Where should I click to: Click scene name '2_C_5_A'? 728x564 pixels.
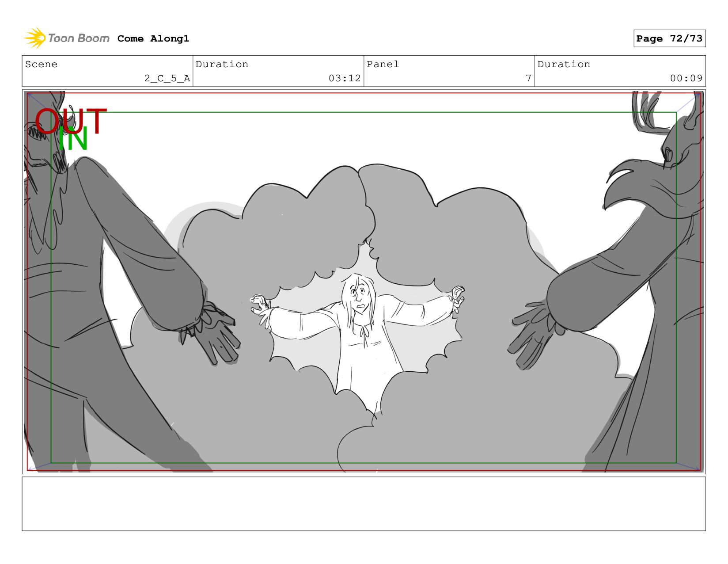167,78
